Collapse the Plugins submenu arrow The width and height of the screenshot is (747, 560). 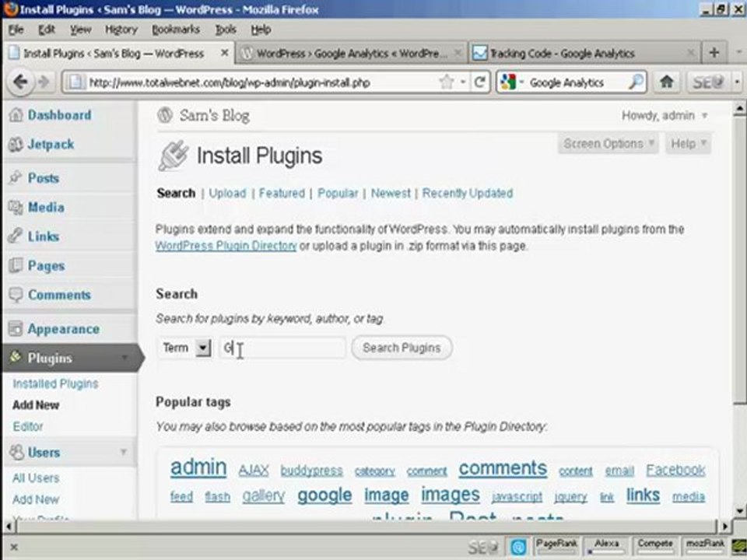(124, 358)
